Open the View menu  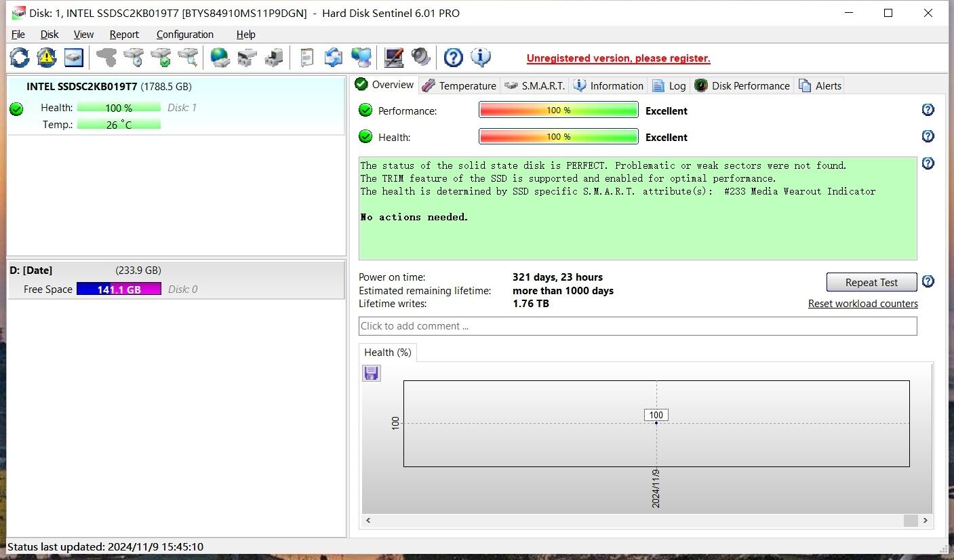click(84, 35)
